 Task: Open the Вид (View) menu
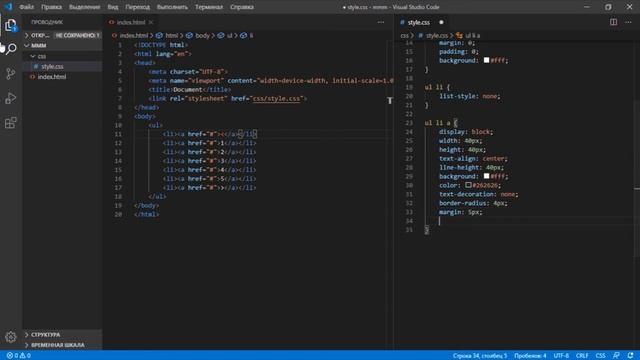(113, 7)
